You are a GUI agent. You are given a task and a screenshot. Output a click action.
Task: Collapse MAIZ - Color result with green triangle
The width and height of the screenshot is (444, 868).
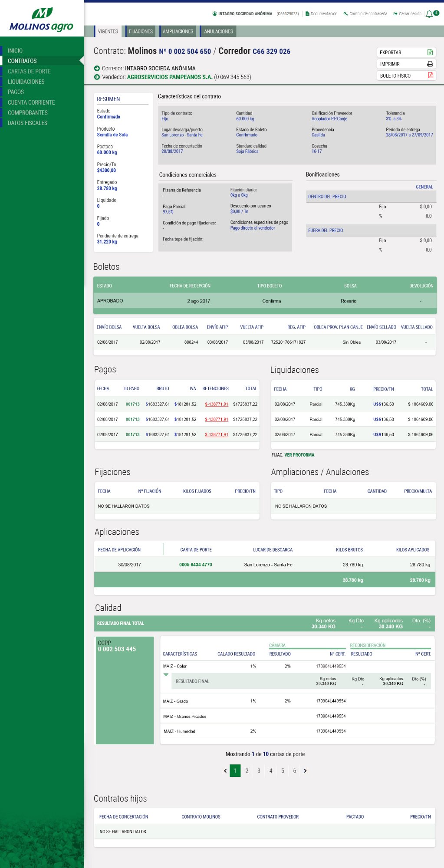(166, 674)
